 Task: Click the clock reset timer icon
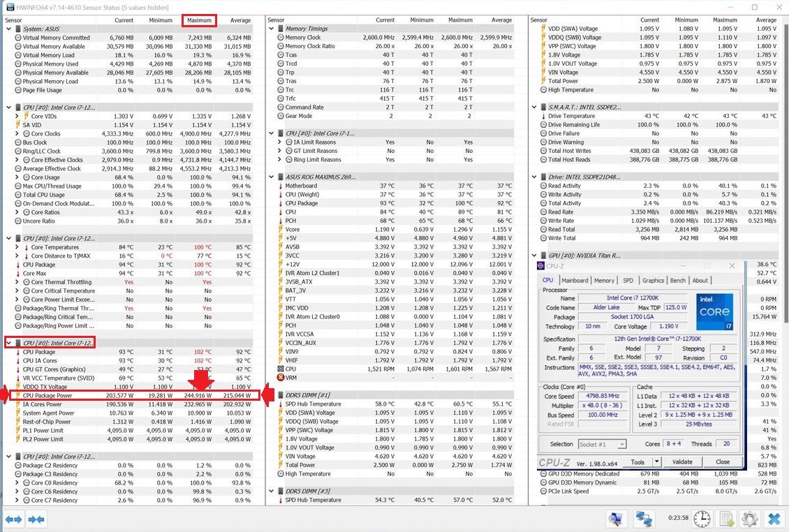[x=702, y=519]
